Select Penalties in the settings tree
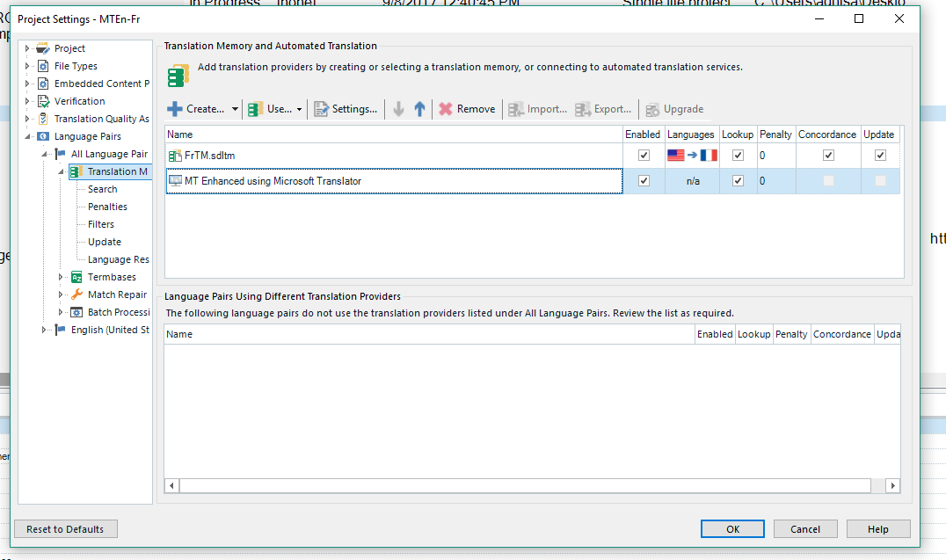946x560 pixels. coord(107,207)
